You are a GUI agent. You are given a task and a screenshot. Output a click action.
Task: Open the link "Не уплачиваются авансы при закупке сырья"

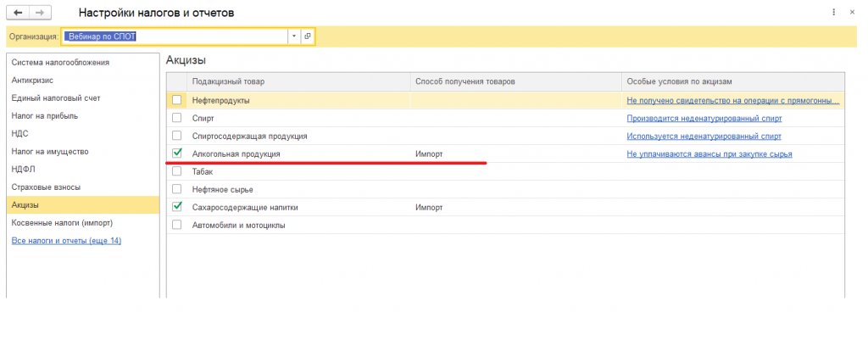tap(709, 153)
